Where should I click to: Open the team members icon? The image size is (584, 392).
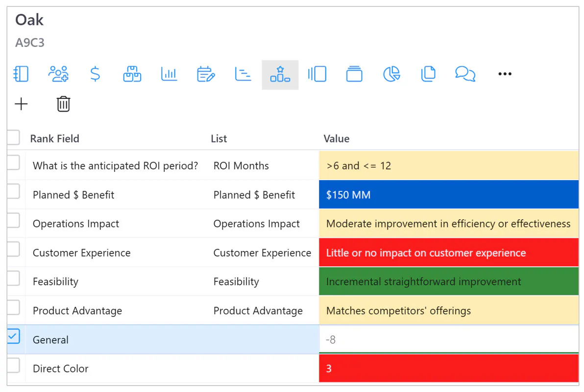pos(58,73)
